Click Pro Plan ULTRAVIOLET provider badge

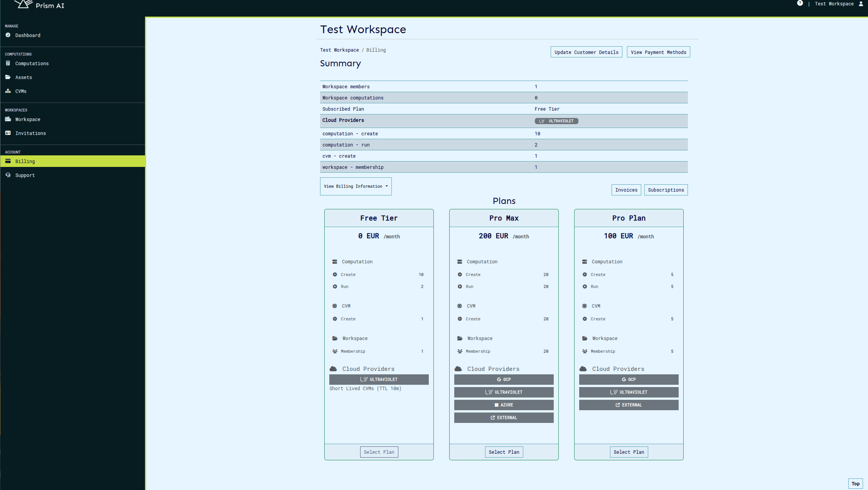[x=629, y=392]
